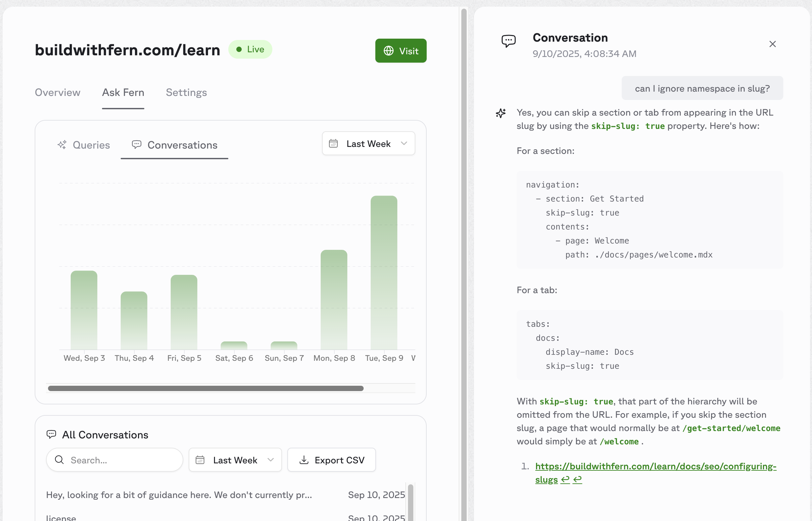The height and width of the screenshot is (521, 812).
Task: Click the second return-arrow icon after the slugs link
Action: click(x=577, y=480)
